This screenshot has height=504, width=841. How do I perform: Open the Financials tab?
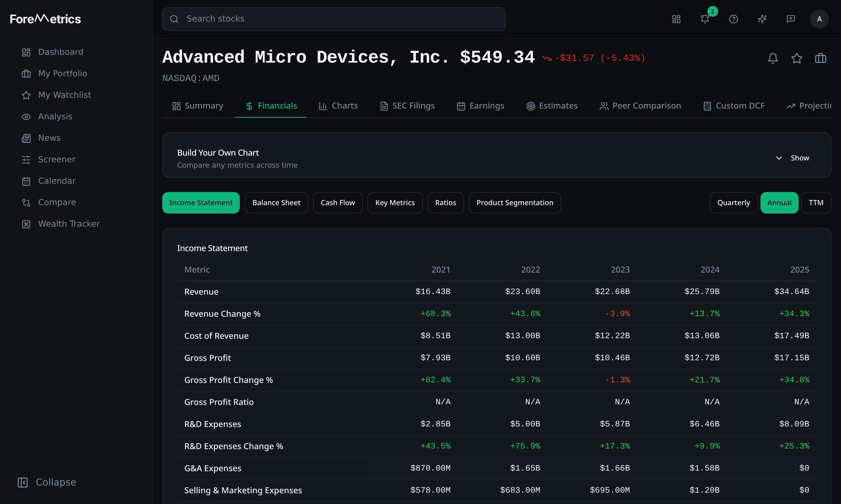271,106
